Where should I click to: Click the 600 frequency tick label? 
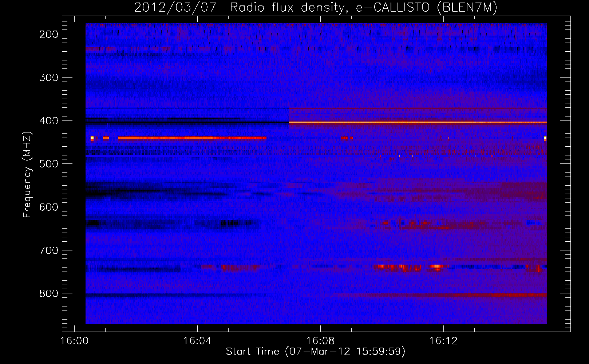(x=49, y=207)
